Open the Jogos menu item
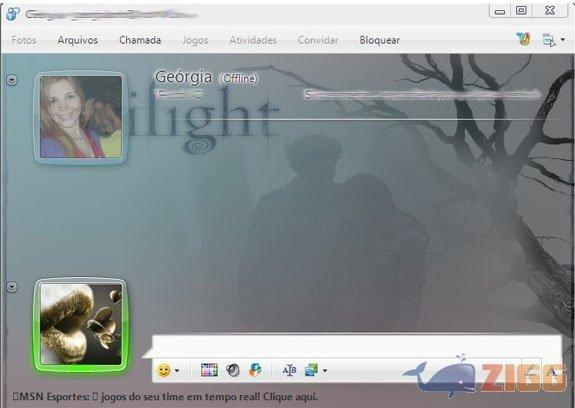Viewport: 575px width, 408px height. pos(195,40)
